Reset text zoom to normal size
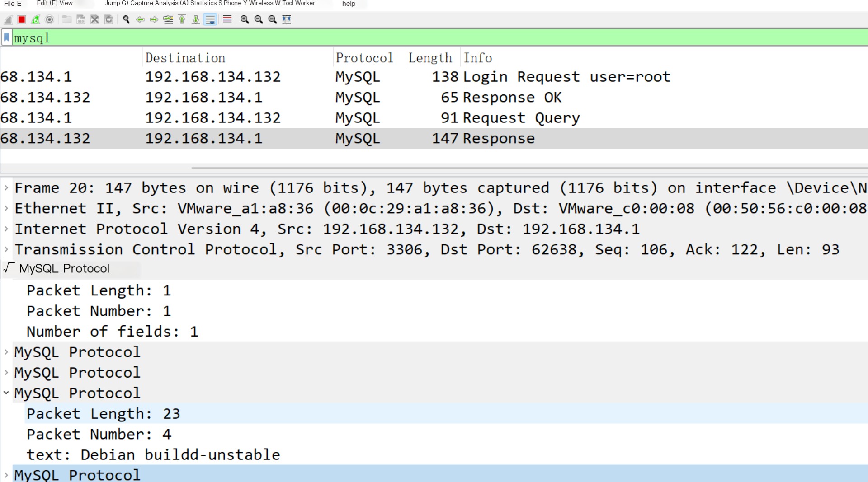The image size is (868, 482). [273, 19]
